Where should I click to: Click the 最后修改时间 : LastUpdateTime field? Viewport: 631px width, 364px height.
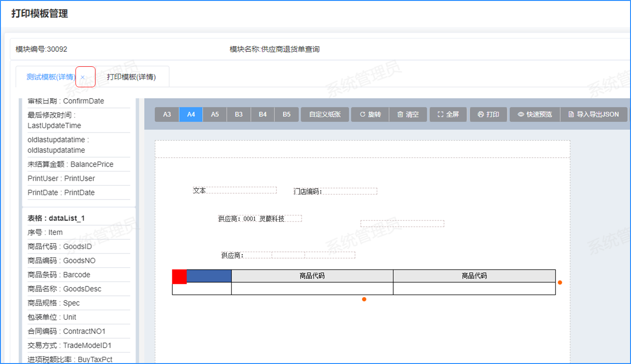click(x=79, y=120)
